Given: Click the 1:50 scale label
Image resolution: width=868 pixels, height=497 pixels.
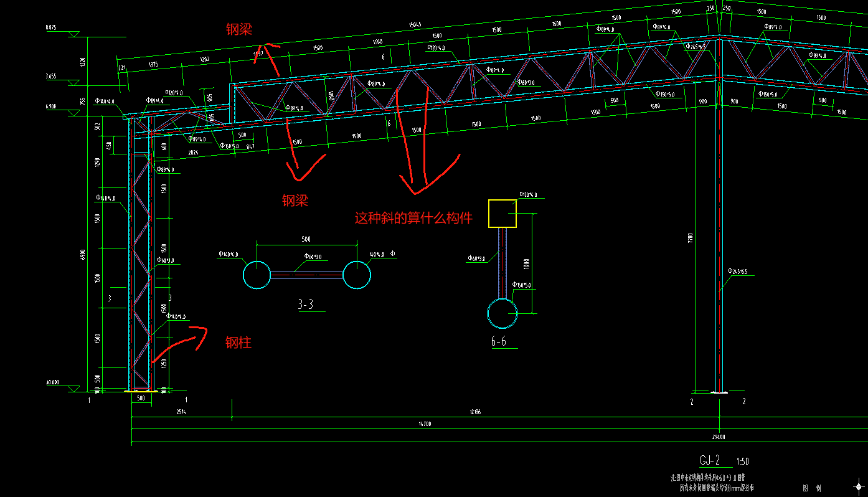Looking at the screenshot, I should pos(742,462).
